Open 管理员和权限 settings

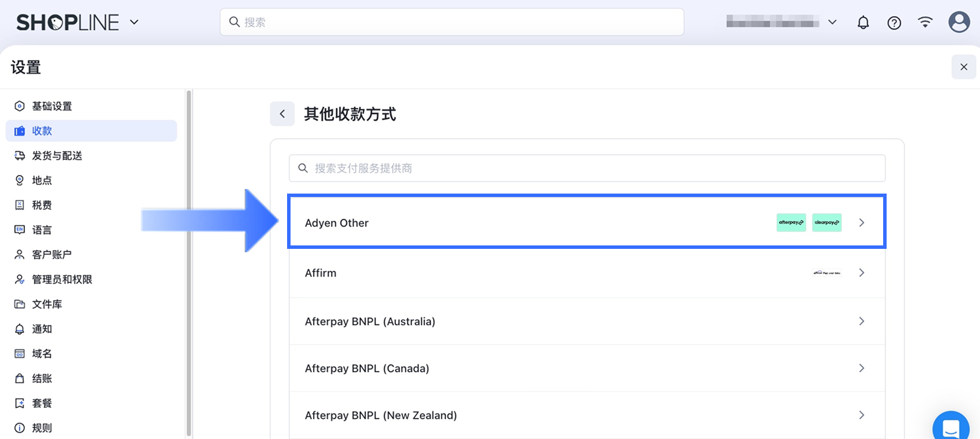tap(91, 279)
